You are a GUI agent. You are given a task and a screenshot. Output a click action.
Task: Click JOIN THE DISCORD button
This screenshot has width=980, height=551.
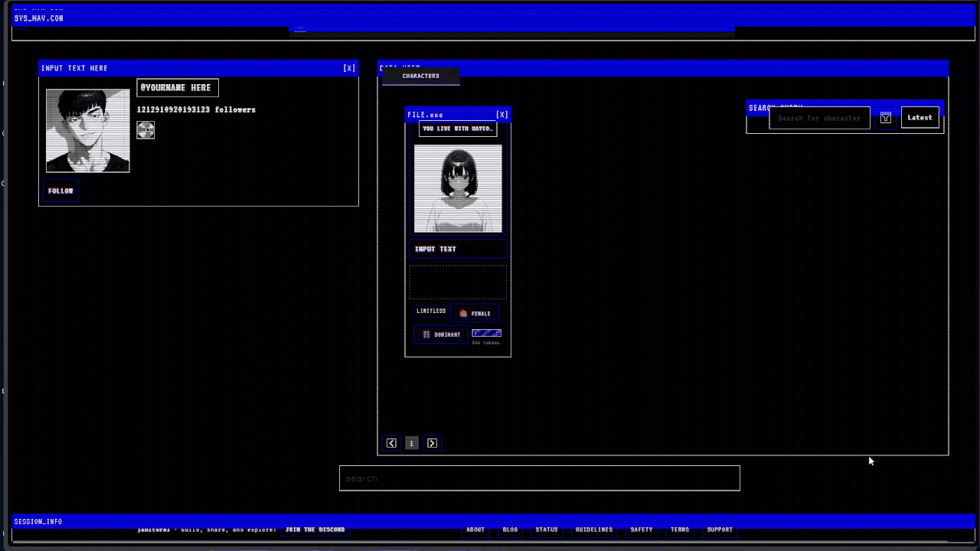click(315, 530)
